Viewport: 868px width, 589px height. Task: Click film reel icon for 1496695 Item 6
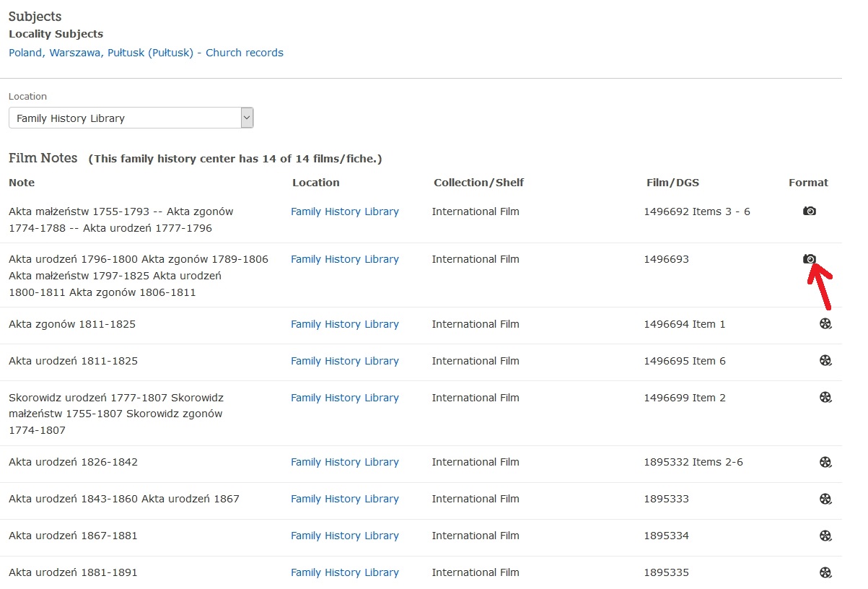(x=825, y=361)
